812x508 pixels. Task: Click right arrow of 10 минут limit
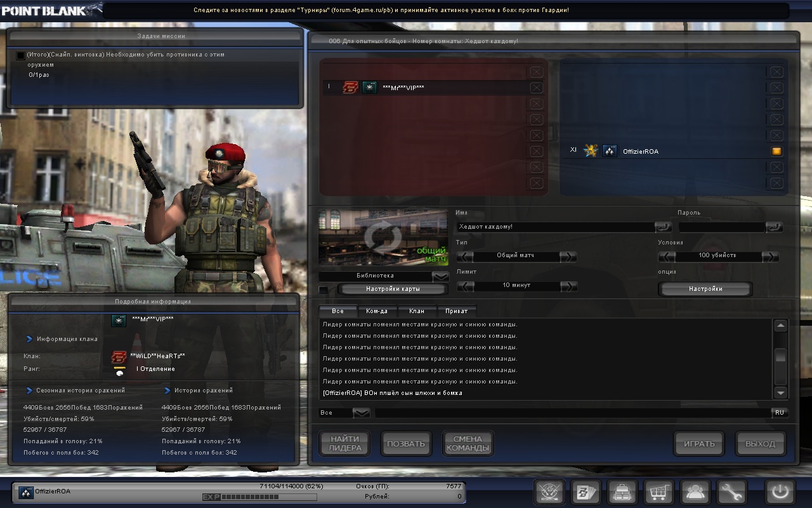coord(568,286)
